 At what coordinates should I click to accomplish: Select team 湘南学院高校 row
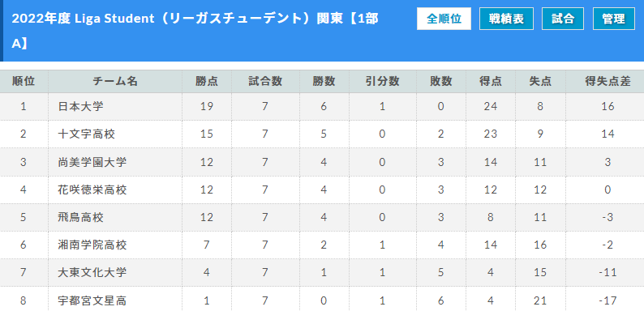[322, 245]
